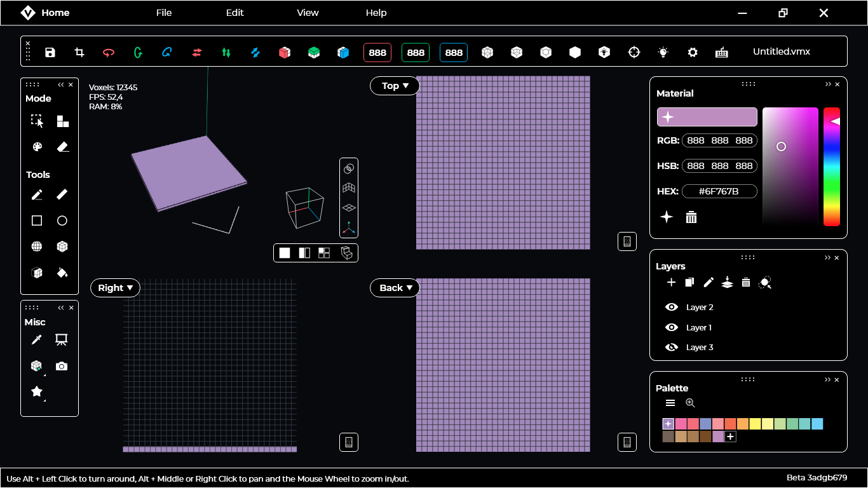Click the delete layer trash icon
Screen dimensions: 868x488
click(x=746, y=282)
